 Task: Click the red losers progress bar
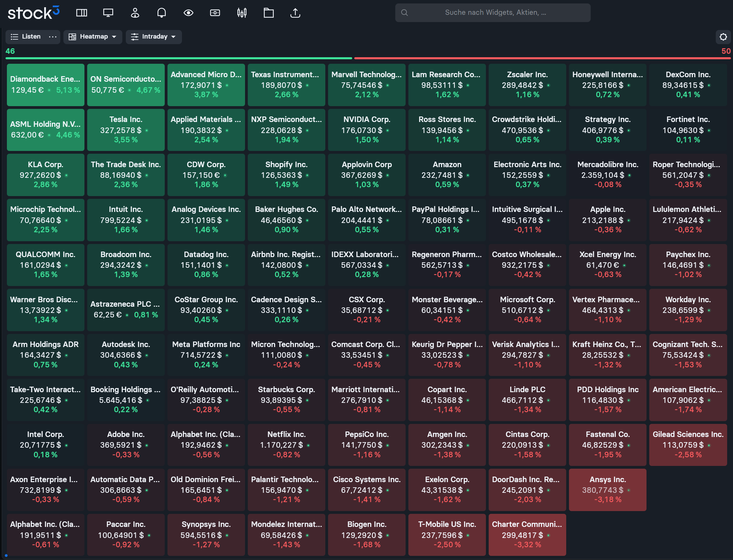542,58
